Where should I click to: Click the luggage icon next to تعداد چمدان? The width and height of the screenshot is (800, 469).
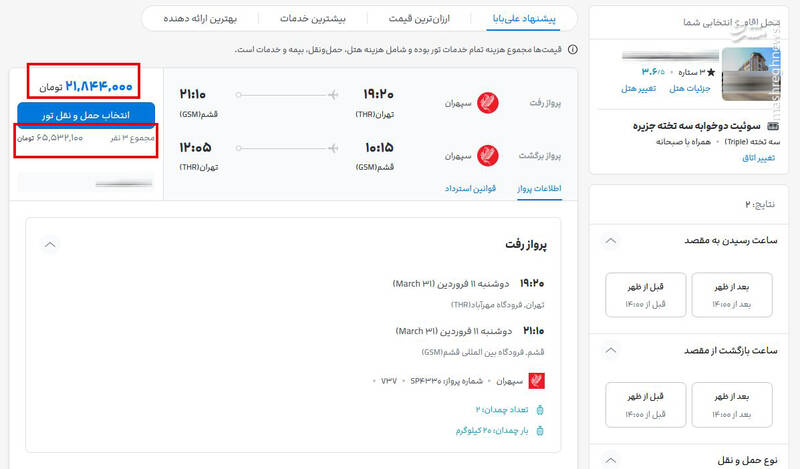(x=540, y=409)
